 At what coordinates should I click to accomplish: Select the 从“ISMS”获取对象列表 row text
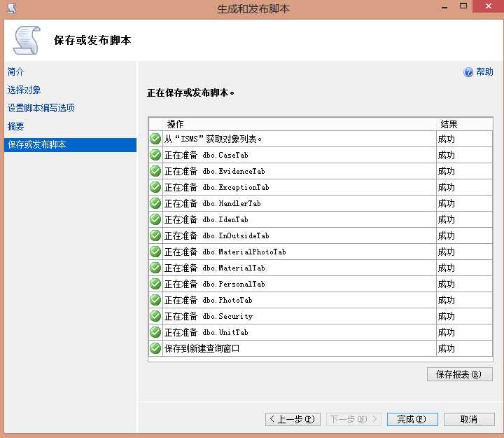[x=213, y=139]
